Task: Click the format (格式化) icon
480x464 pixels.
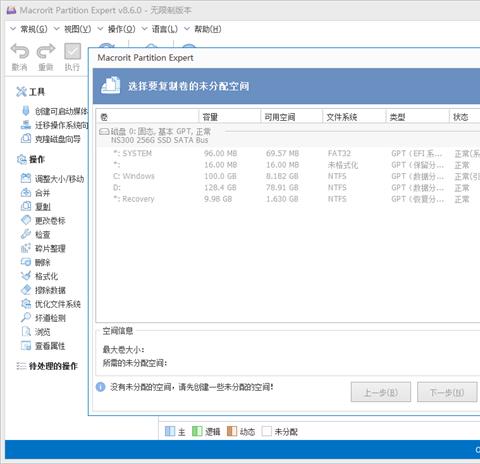Action: tap(26, 276)
